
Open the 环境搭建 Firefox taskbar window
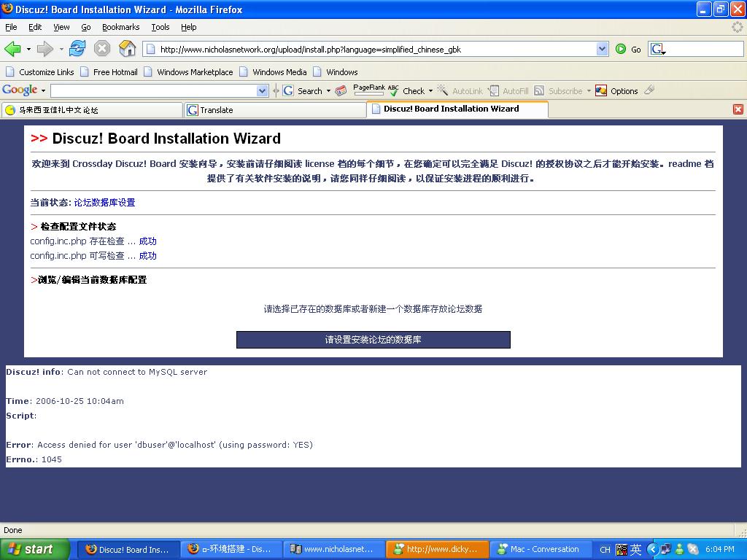(231, 549)
